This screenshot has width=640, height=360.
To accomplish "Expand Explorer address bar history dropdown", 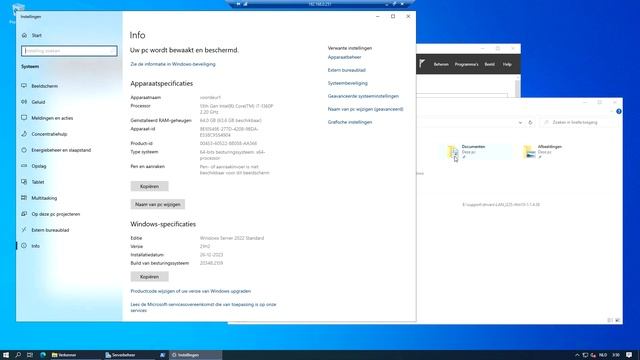I will (x=520, y=122).
